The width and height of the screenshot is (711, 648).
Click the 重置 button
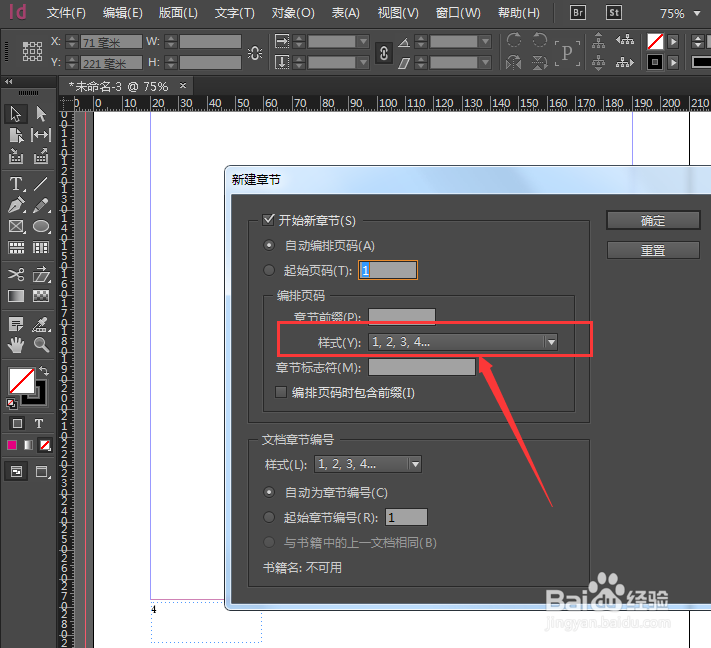[x=652, y=250]
